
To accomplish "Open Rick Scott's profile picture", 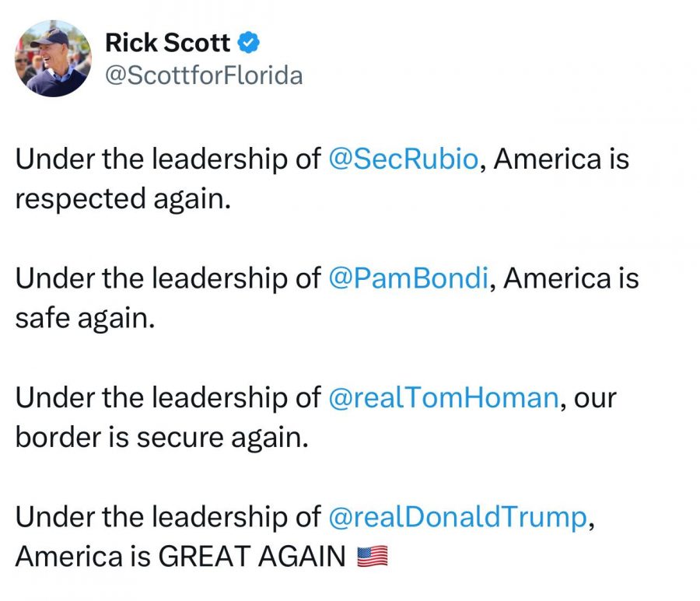I will point(53,58).
